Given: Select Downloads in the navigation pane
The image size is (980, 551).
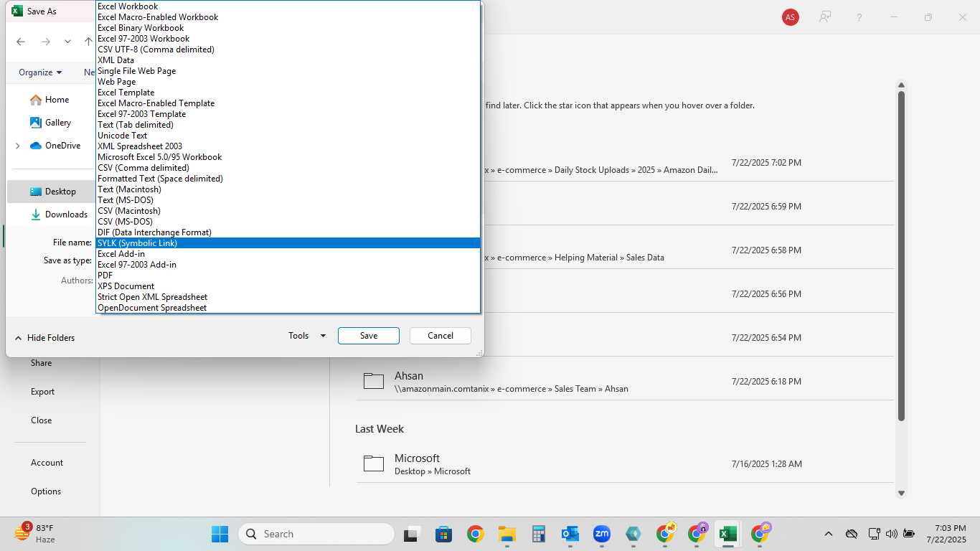Looking at the screenshot, I should pos(59,215).
